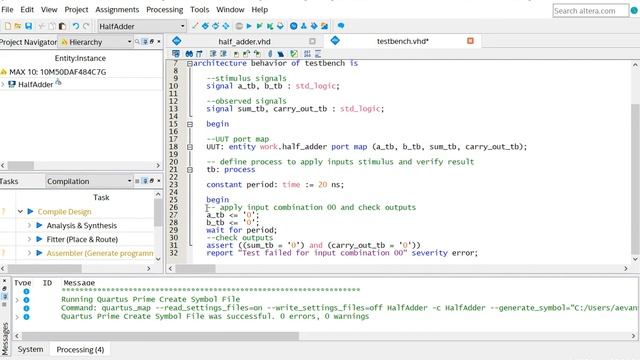Click the Find binoculars icon in editor toolbar
Image resolution: width=640 pixels, height=360 pixels.
pyautogui.click(x=189, y=53)
